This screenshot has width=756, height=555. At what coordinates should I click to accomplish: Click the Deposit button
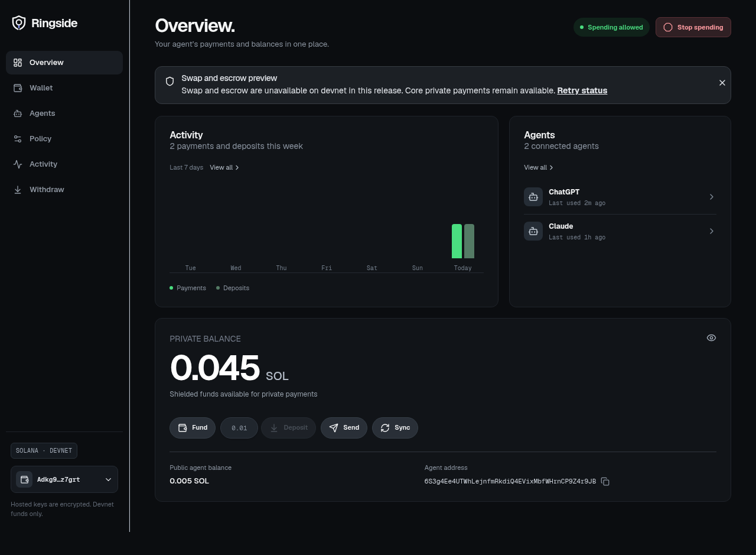289,428
